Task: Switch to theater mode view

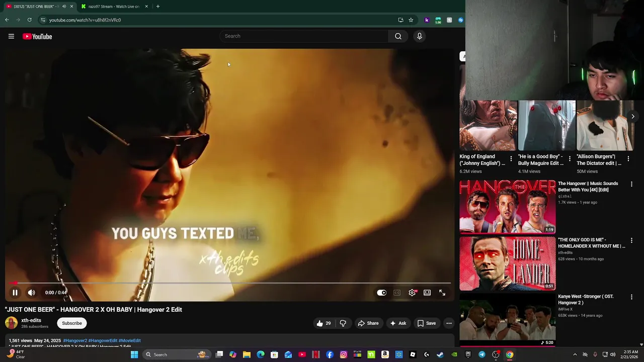Action: click(427, 293)
